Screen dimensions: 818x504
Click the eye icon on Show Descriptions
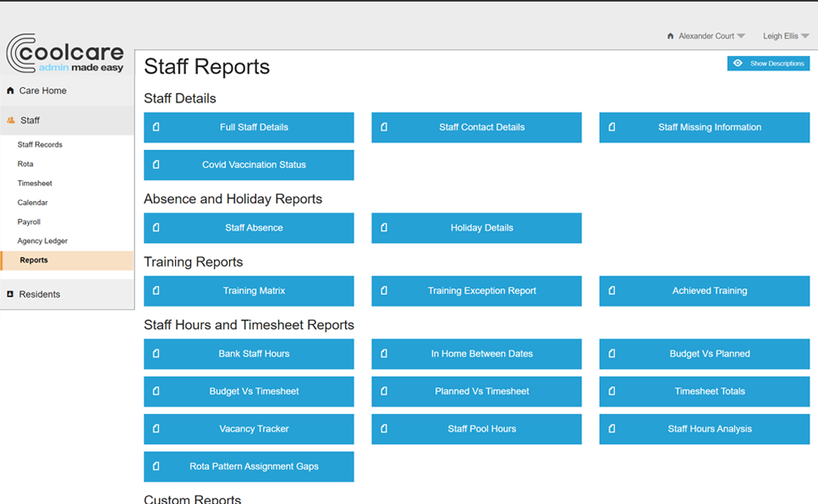tap(737, 62)
